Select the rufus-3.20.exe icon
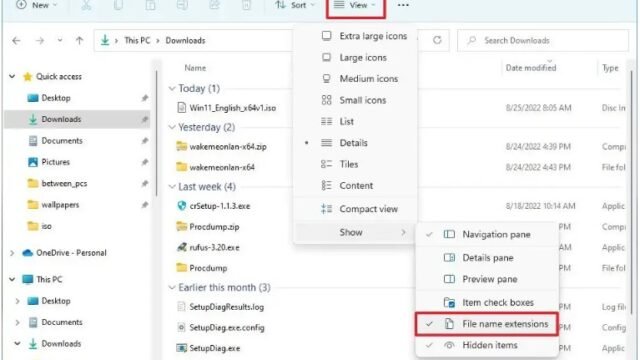 click(182, 247)
